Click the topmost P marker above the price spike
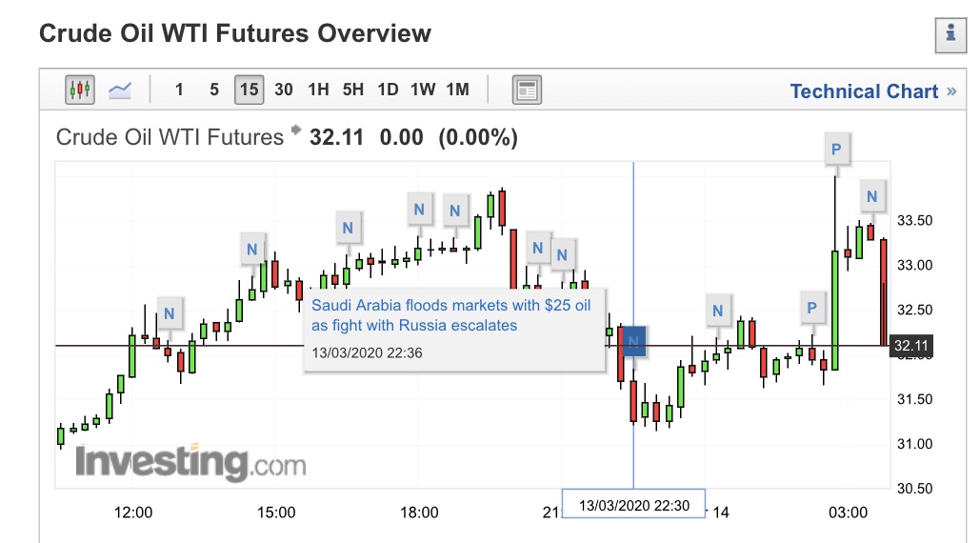Image resolution: width=980 pixels, height=543 pixels. [x=836, y=149]
